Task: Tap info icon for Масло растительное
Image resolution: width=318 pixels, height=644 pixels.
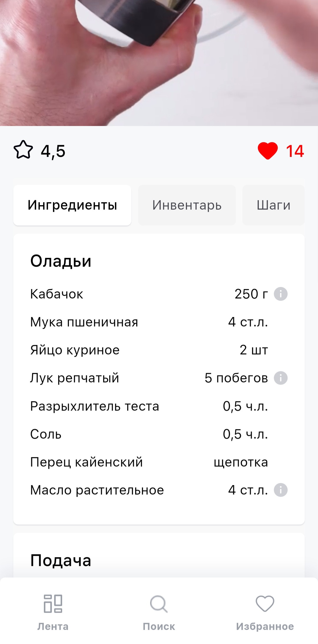Action: point(281,490)
